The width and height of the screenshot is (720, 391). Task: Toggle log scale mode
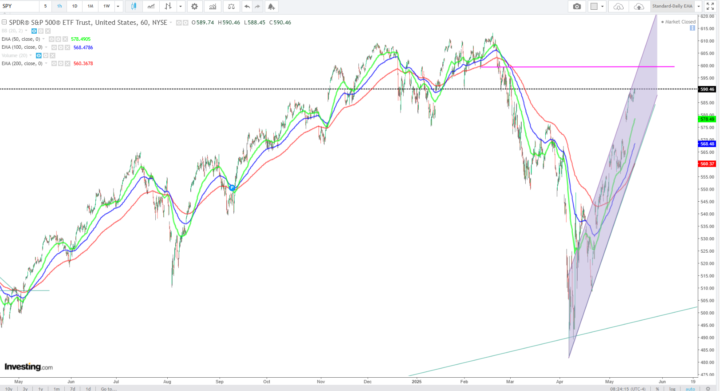tap(672, 389)
